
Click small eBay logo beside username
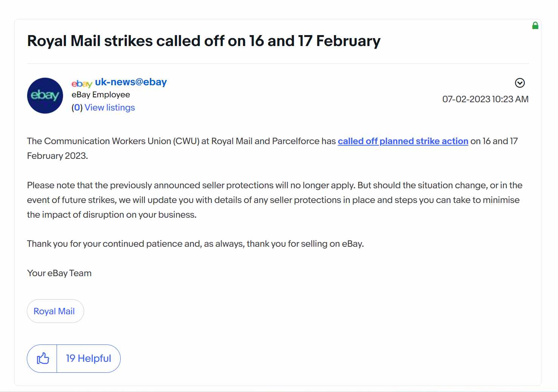[82, 83]
